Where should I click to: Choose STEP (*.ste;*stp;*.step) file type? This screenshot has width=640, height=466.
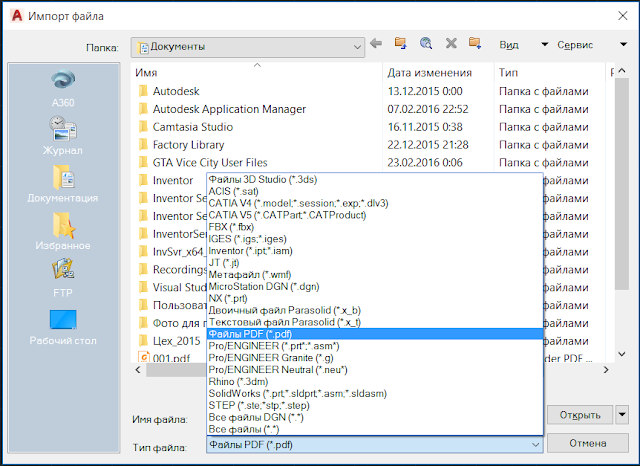click(x=375, y=405)
